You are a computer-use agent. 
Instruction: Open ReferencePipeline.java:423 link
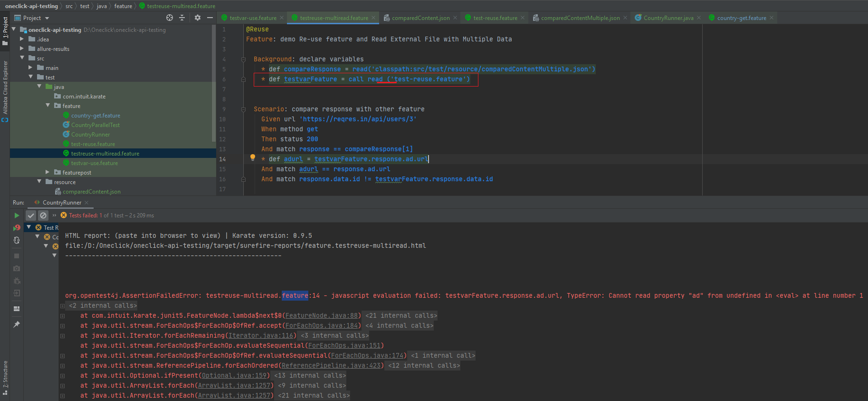tap(331, 365)
